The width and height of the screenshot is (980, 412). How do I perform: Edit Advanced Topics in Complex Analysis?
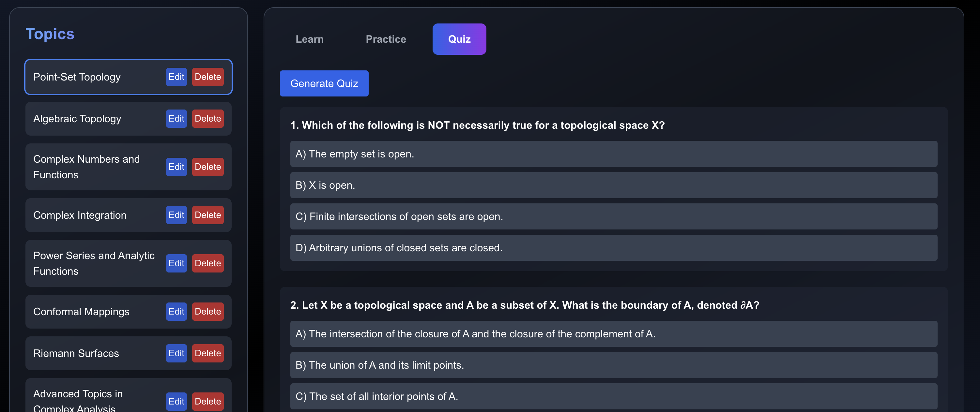click(176, 401)
